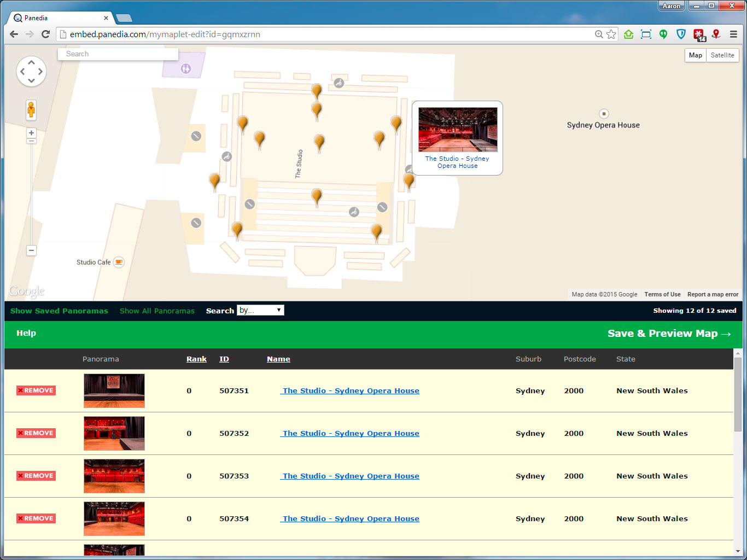Click the thumbnail for panorama 507351
This screenshot has height=560, width=747.
[x=114, y=390]
